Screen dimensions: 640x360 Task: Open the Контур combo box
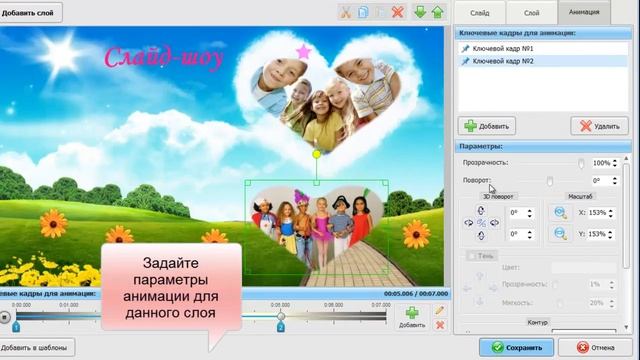click(x=584, y=331)
